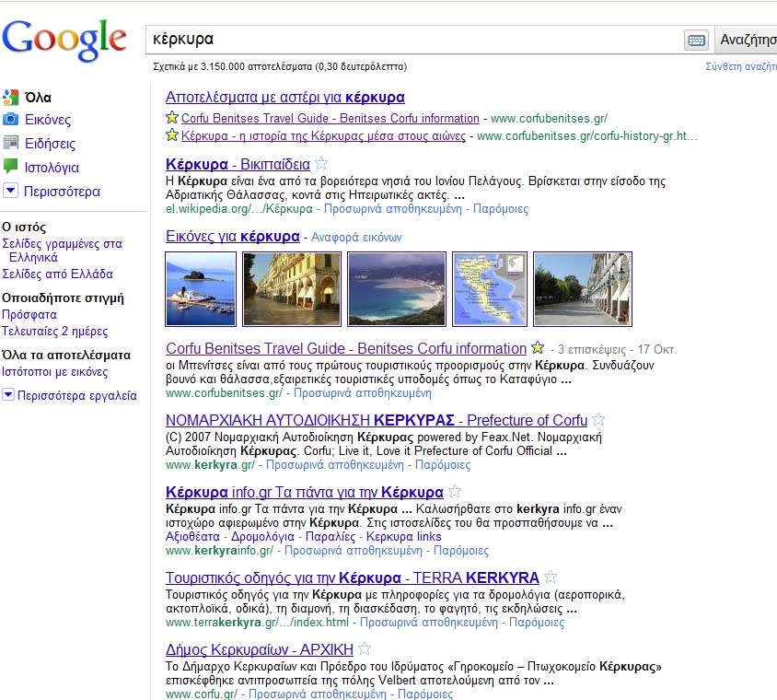Select the Όλα search category icon
The image size is (777, 700).
[x=10, y=97]
